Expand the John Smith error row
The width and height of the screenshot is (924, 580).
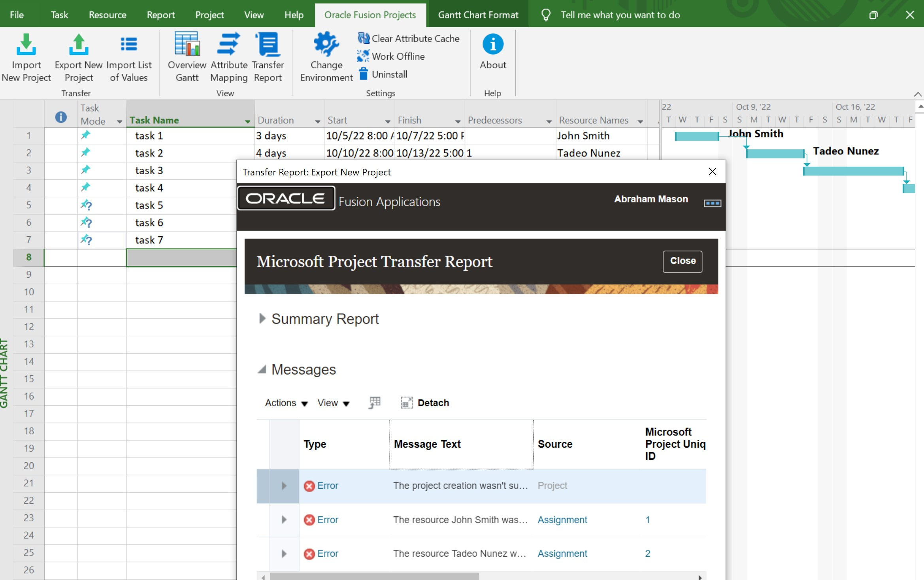(x=284, y=520)
